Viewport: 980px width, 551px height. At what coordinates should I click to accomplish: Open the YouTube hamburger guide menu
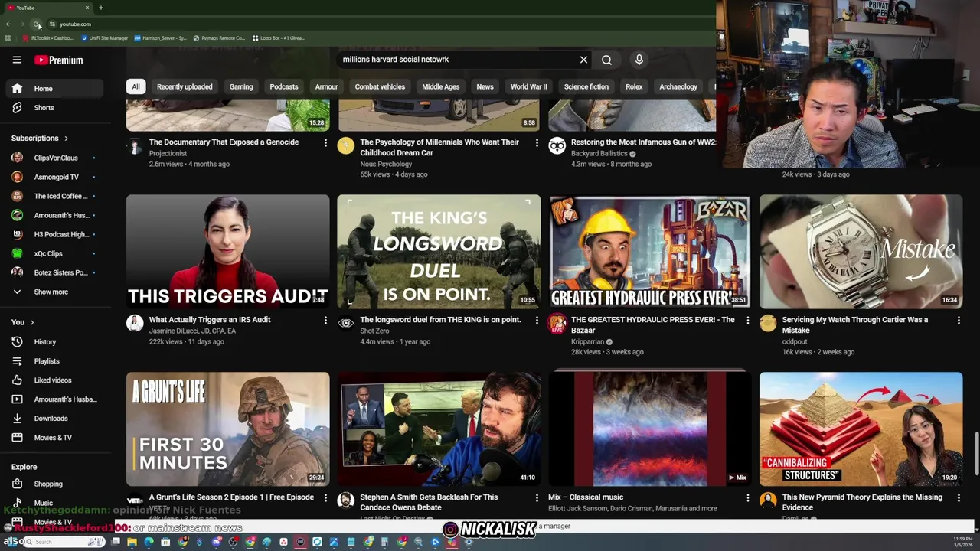17,60
